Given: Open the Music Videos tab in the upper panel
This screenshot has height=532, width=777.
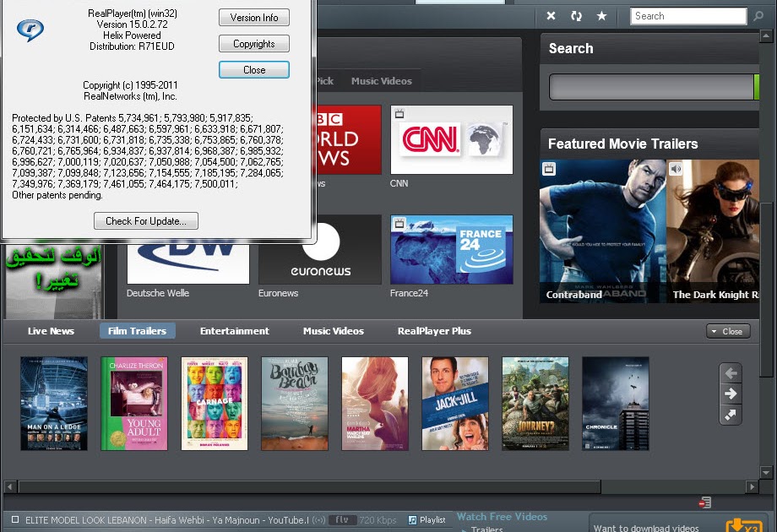Looking at the screenshot, I should click(x=382, y=81).
